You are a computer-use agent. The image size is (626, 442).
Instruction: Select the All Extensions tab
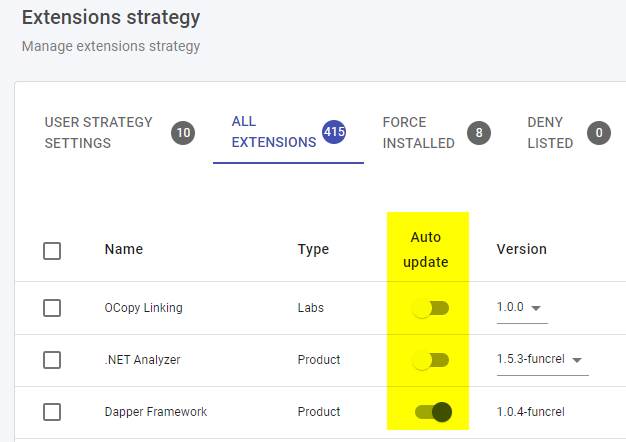(x=273, y=132)
